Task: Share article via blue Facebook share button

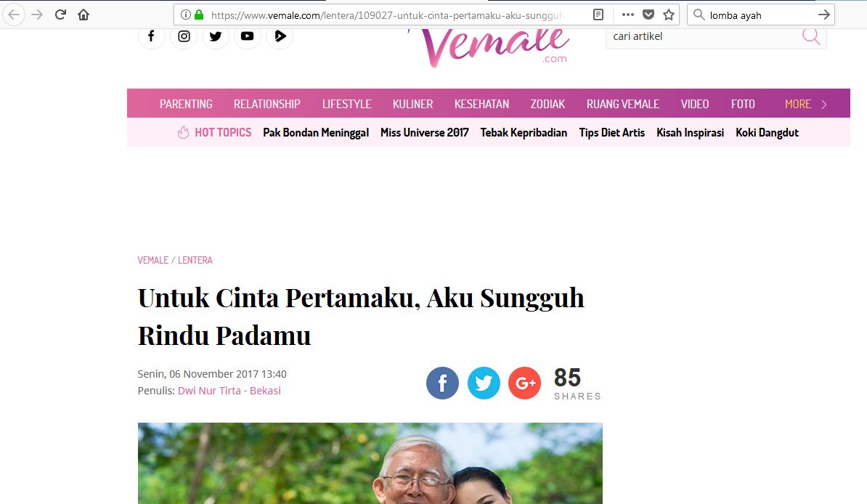Action: [442, 383]
